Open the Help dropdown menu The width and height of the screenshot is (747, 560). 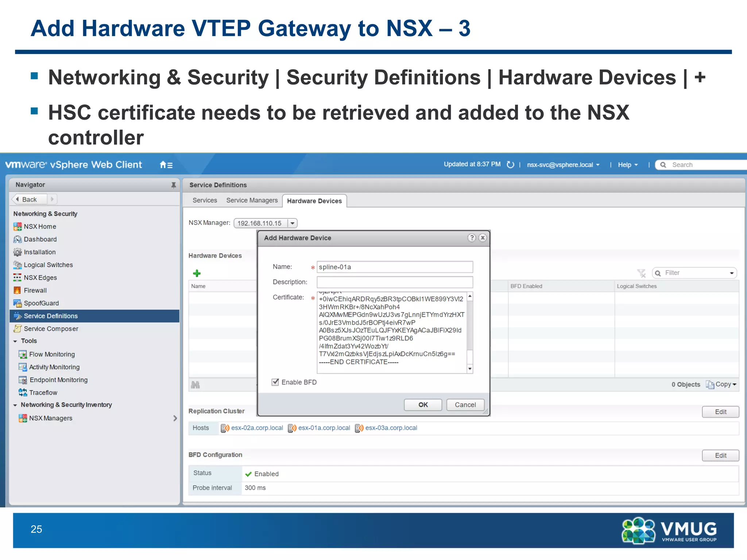point(628,165)
